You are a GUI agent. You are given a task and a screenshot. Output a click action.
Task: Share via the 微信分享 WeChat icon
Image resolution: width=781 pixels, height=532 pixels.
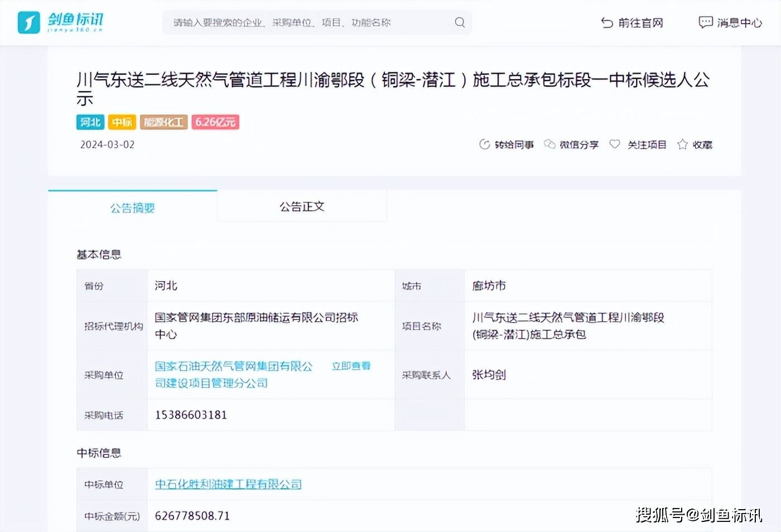(549, 144)
